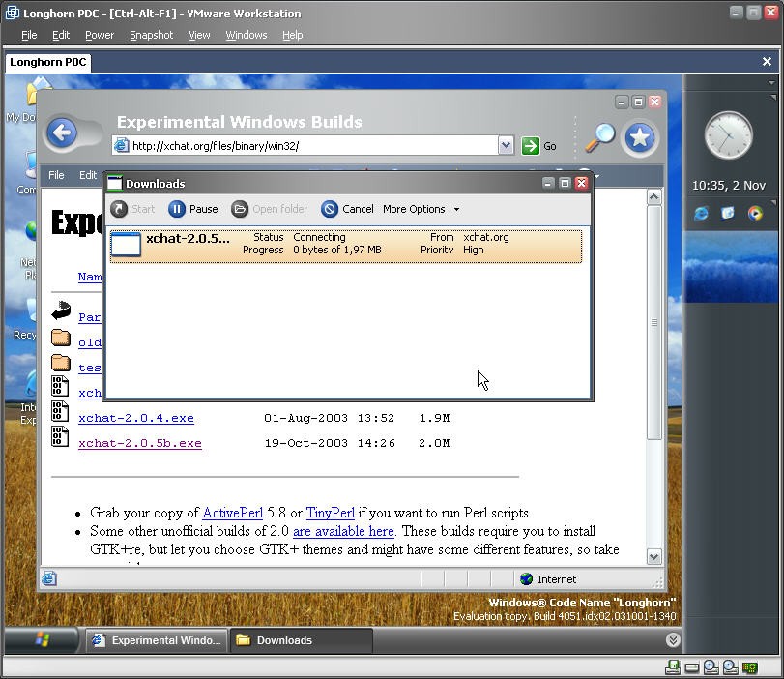
Task: Click the browser Back arrow button
Action: (62, 133)
